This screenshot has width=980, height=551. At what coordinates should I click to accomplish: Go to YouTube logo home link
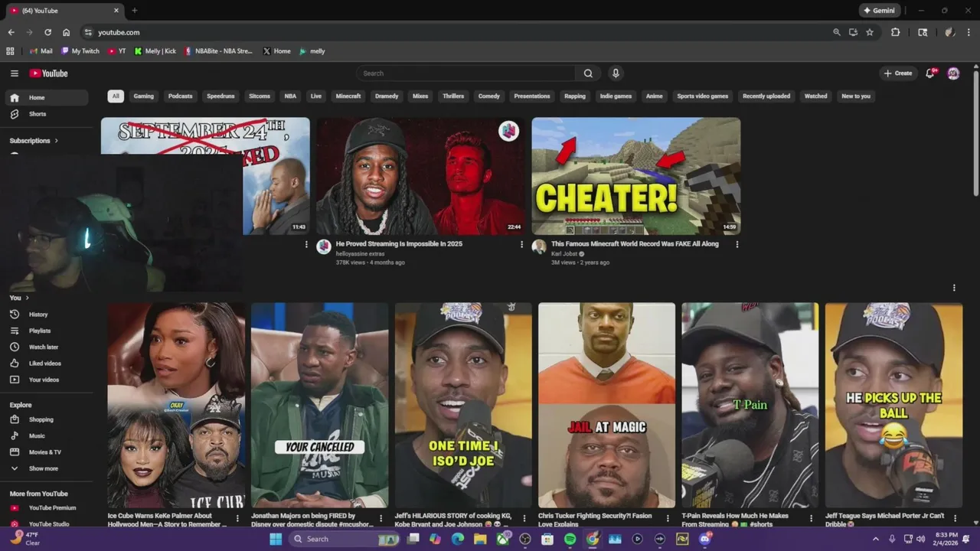click(x=49, y=73)
